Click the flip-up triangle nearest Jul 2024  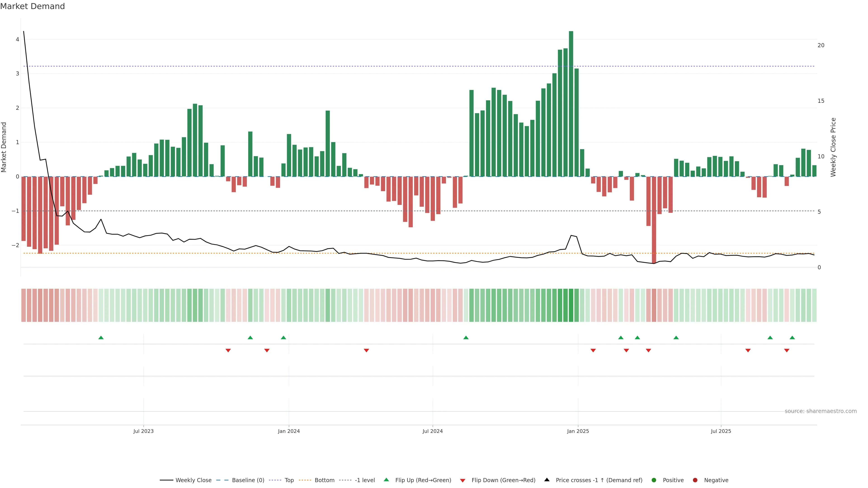point(466,338)
